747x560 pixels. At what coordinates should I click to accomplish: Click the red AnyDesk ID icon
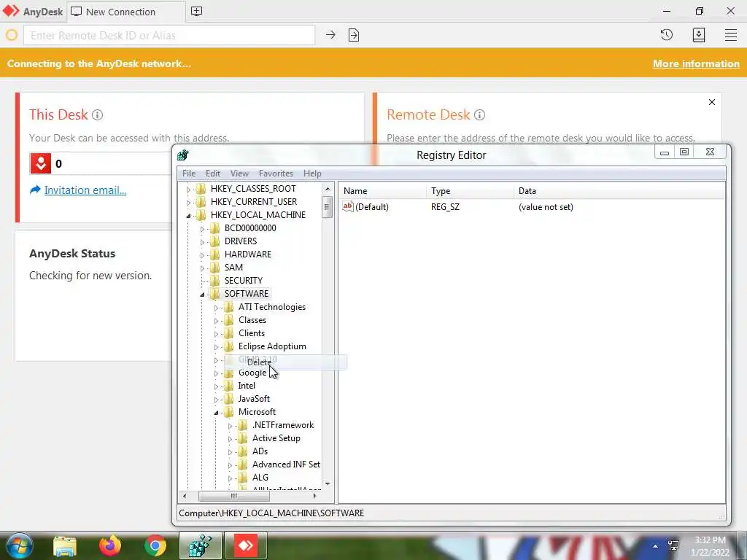pos(41,163)
